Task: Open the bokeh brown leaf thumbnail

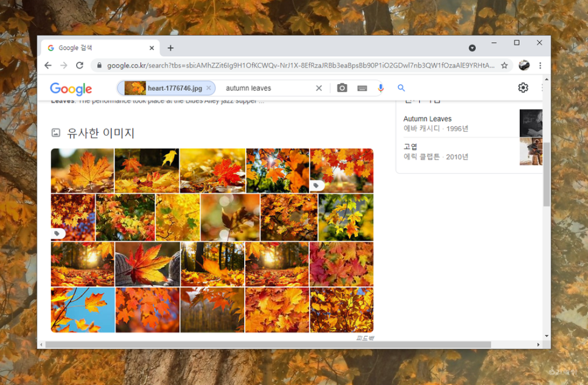Action: point(230,217)
